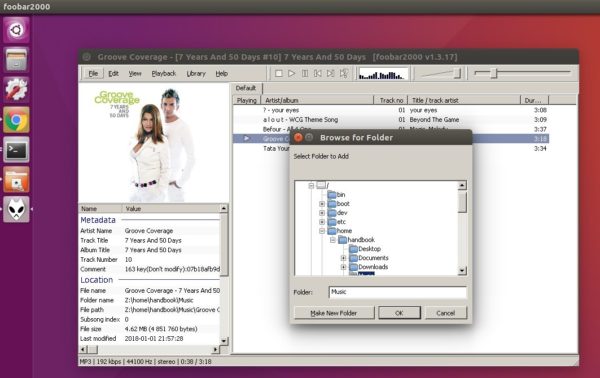Open the Library menu
This screenshot has width=600, height=378.
[196, 73]
